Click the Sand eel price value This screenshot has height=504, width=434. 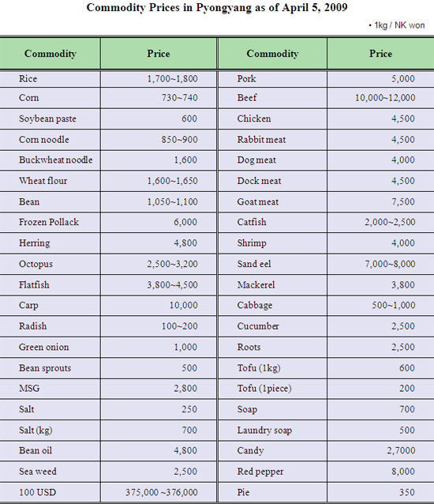[390, 264]
